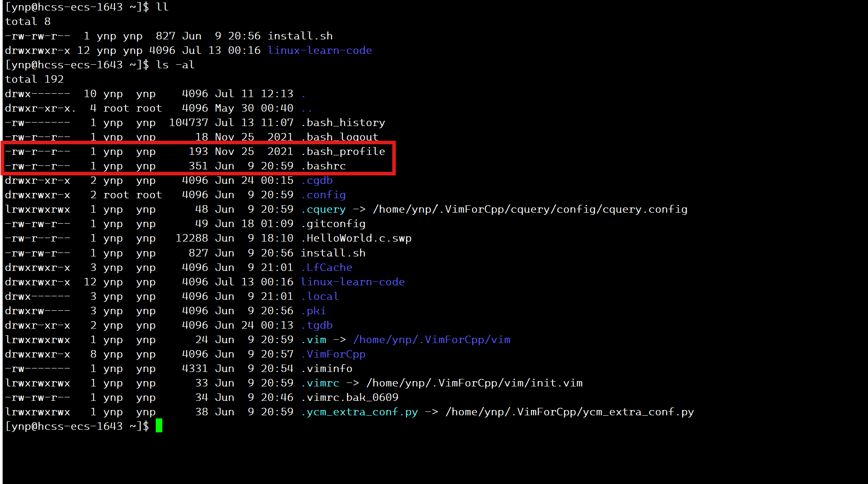Click the .bash_logout file name
Image resolution: width=868 pixels, height=484 pixels.
340,137
